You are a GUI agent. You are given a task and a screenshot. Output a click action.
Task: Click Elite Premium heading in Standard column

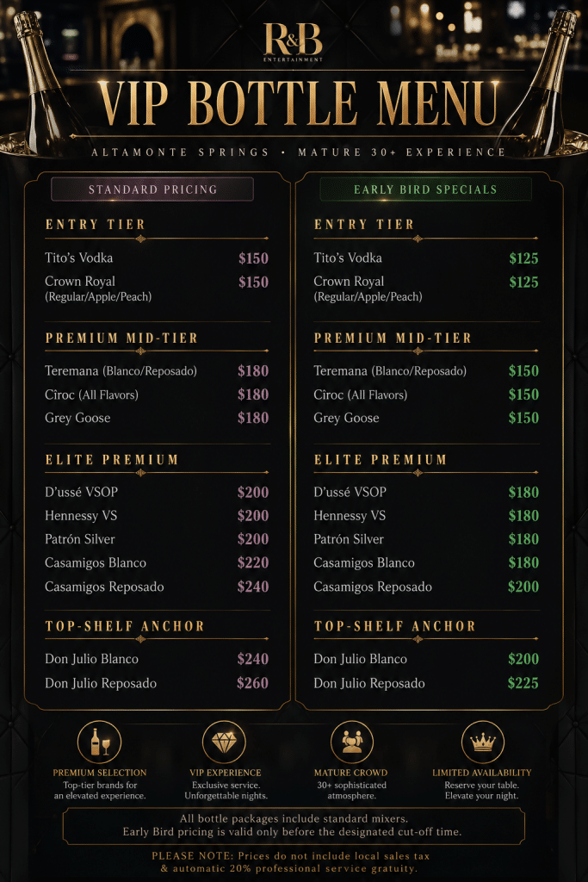112,460
